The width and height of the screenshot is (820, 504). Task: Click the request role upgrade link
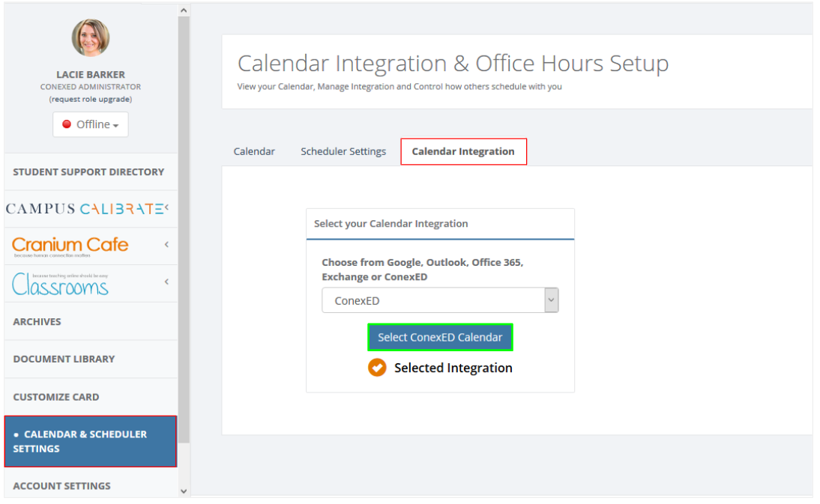pos(91,99)
